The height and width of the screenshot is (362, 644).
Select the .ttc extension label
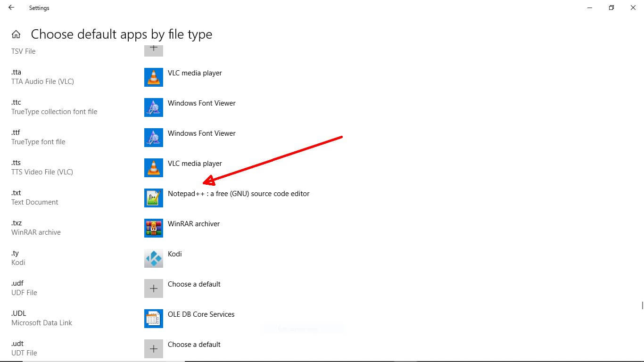16,102
